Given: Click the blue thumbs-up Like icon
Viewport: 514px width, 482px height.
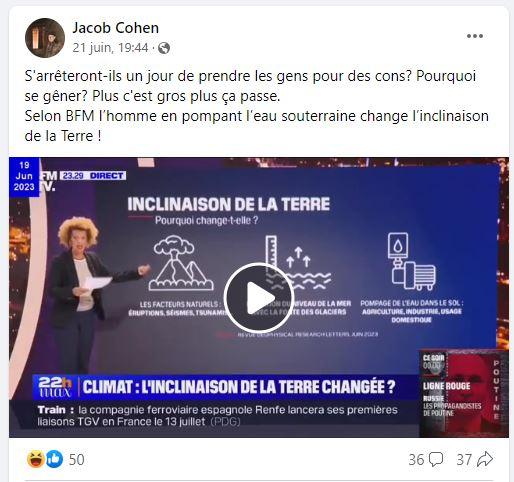Looking at the screenshot, I should coord(54,459).
